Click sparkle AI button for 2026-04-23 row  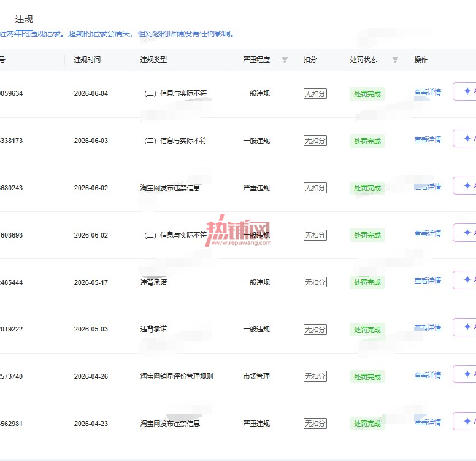point(464,421)
